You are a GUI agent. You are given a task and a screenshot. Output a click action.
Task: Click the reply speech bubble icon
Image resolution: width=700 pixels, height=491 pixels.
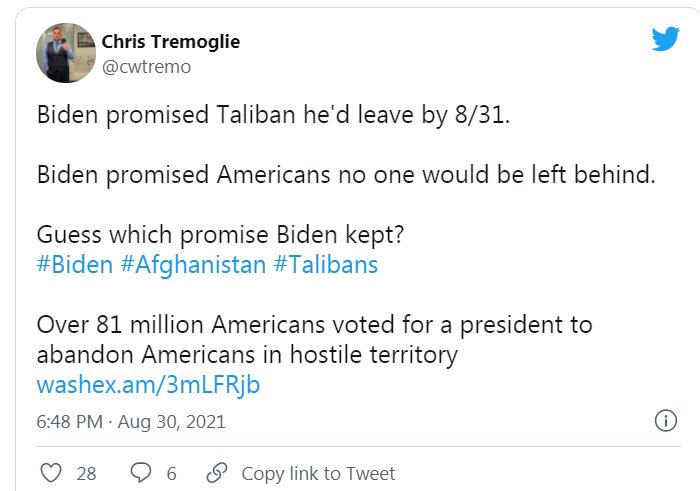click(x=142, y=473)
